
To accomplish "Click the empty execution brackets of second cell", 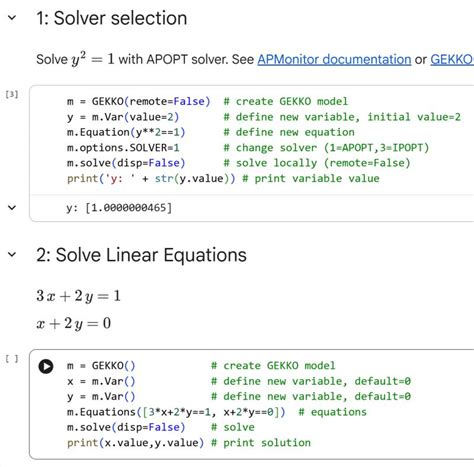I will coord(12,359).
